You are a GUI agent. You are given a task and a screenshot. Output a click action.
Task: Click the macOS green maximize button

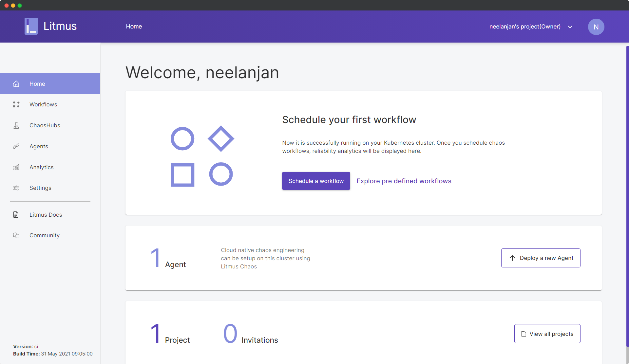[x=20, y=6]
